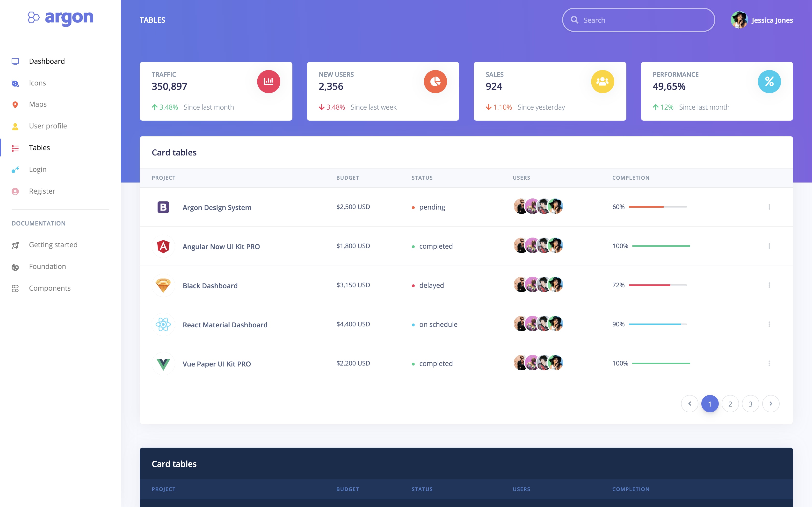Open three-dot menu for Black Dashboard row
This screenshot has height=507, width=812.
coord(769,285)
